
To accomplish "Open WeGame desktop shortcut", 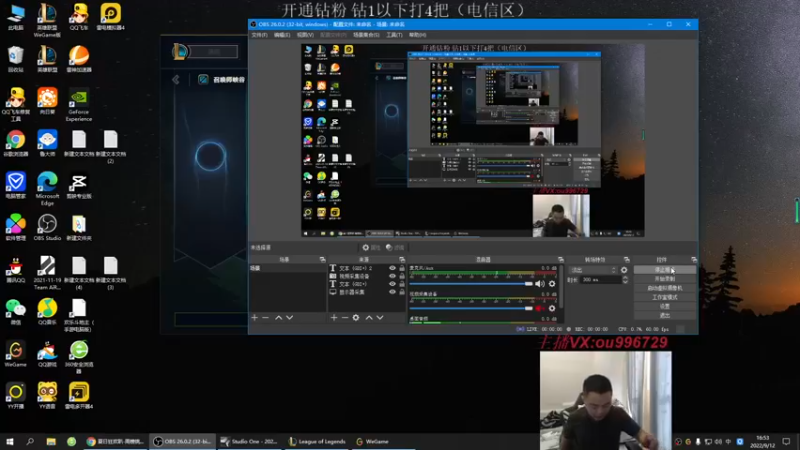I will tap(15, 354).
